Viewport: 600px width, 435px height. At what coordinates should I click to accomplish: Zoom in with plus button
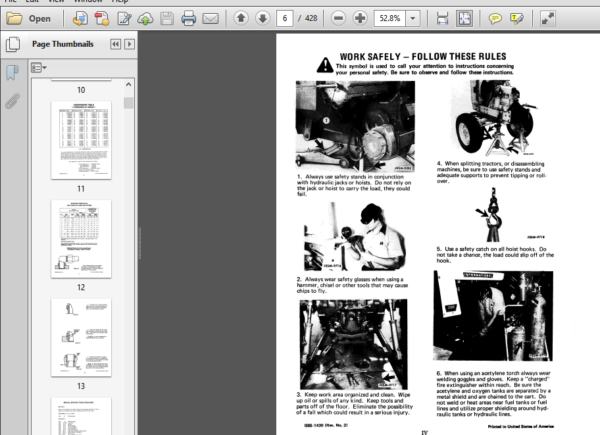(x=360, y=18)
